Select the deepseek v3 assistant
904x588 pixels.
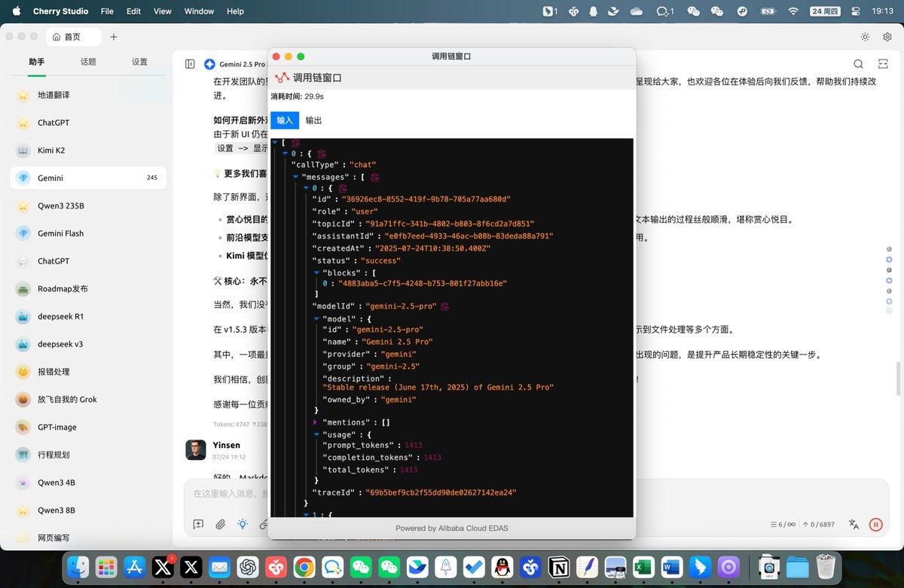point(88,344)
